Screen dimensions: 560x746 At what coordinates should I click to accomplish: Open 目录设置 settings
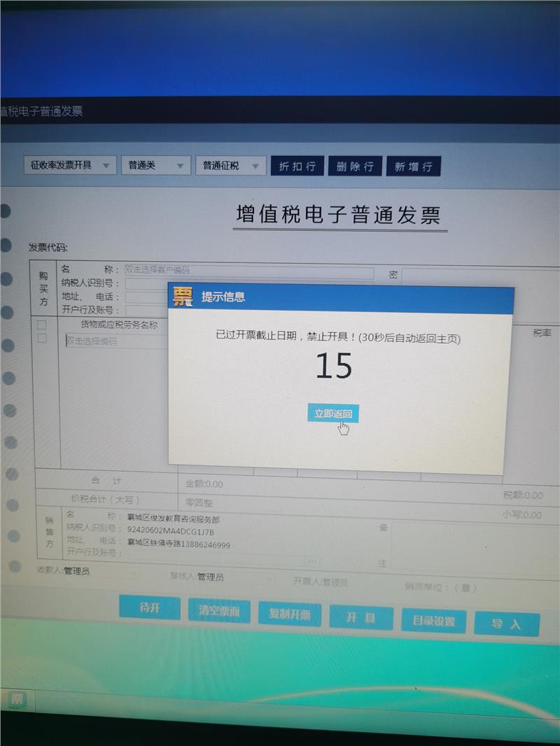pyautogui.click(x=433, y=621)
